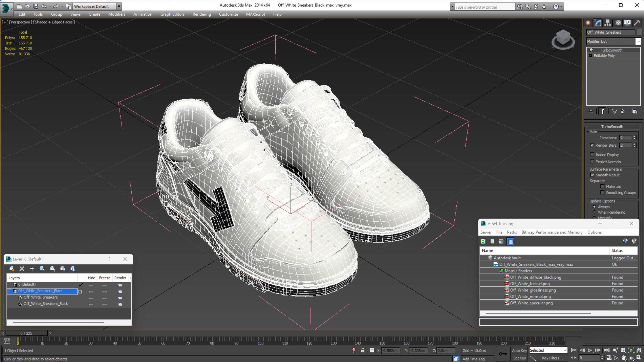Click the Save File toolbar icon
Image resolution: width=644 pixels, height=362 pixels.
36,6
